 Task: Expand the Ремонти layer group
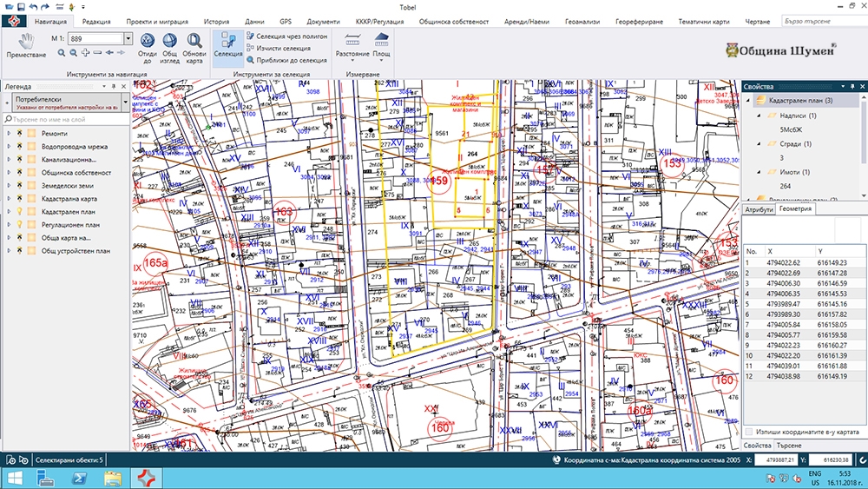point(8,134)
